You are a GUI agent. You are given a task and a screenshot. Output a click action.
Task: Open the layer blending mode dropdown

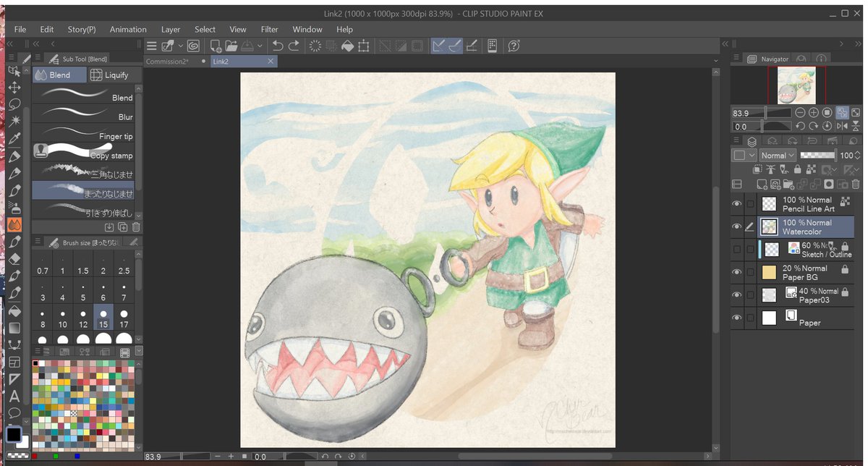click(x=778, y=156)
